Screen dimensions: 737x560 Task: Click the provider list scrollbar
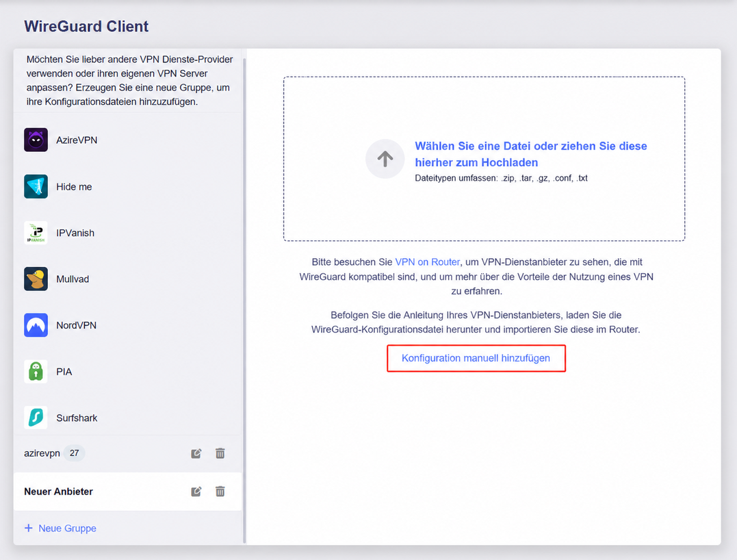click(x=244, y=301)
